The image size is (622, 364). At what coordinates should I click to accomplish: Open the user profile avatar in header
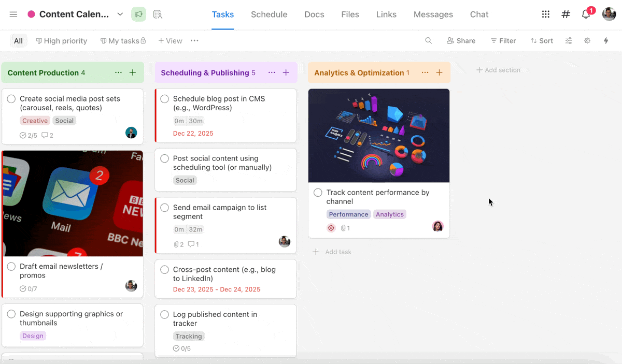609,14
